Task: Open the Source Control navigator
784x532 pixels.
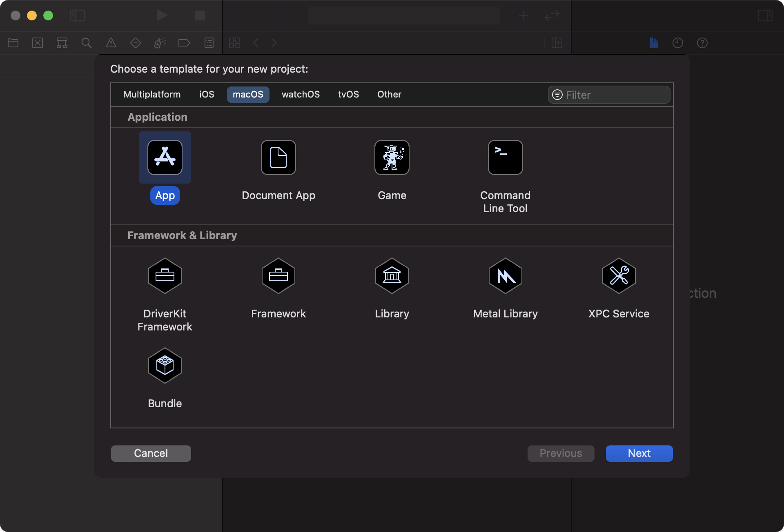Action: pyautogui.click(x=38, y=43)
